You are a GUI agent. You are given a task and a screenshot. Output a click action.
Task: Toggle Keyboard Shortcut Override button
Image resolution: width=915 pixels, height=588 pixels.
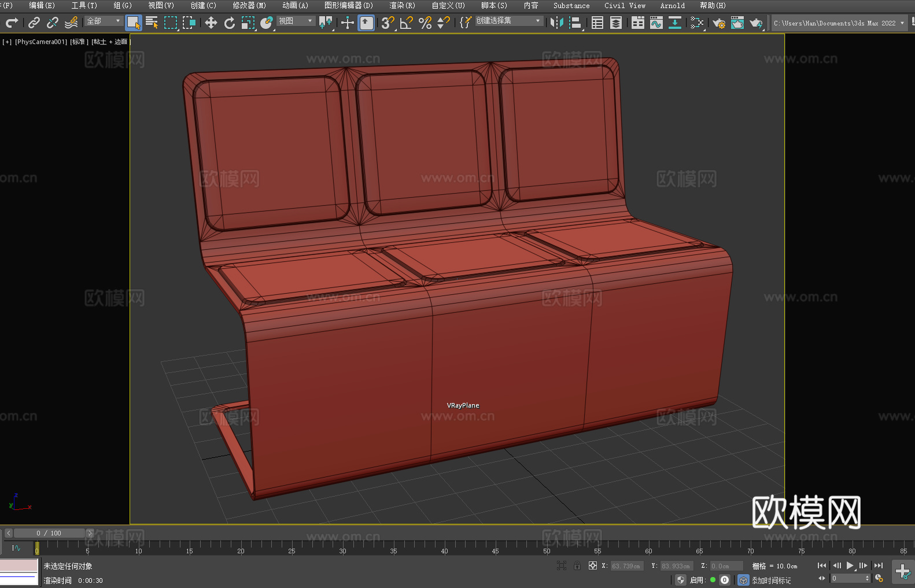point(366,23)
